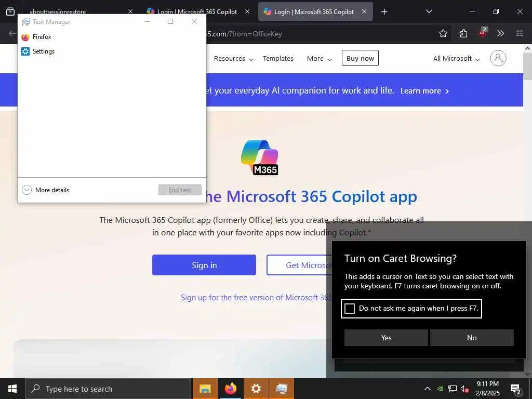Expand More details in Task Manager
The height and width of the screenshot is (399, 532).
click(46, 190)
